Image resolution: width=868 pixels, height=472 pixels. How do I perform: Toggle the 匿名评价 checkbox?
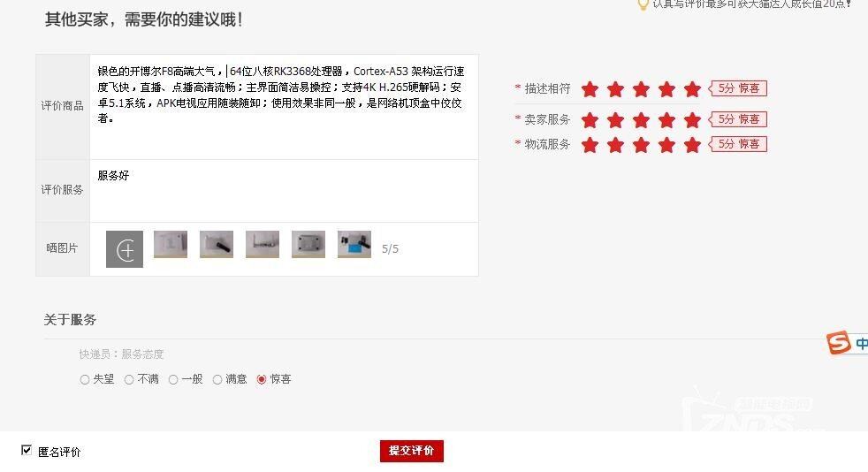point(26,450)
